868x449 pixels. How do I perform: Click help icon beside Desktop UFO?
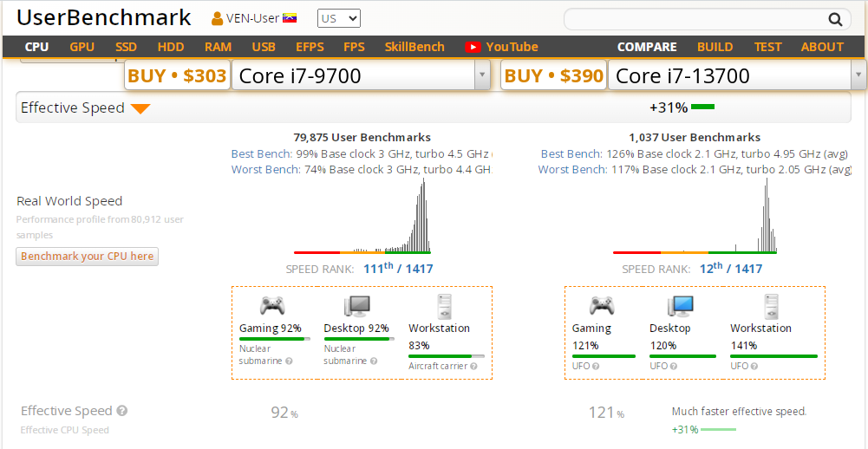tap(672, 366)
